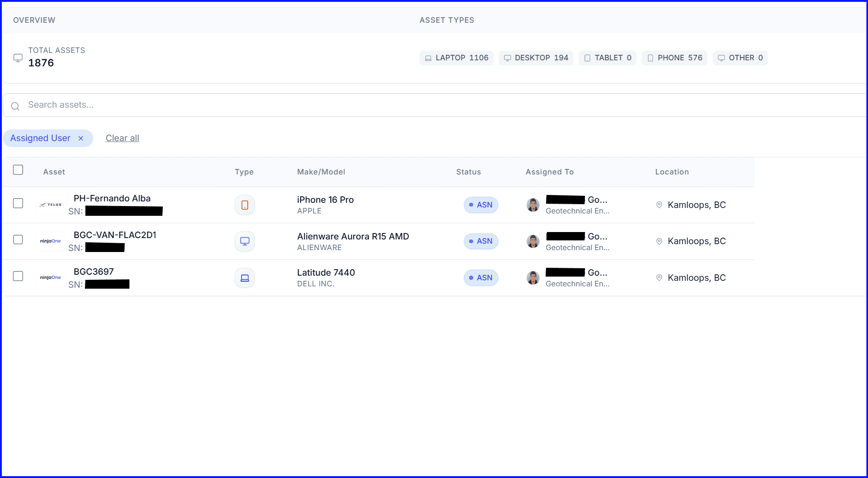Image resolution: width=868 pixels, height=478 pixels.
Task: Click the NinjaOne logo beside BGC3697
Action: [x=51, y=278]
